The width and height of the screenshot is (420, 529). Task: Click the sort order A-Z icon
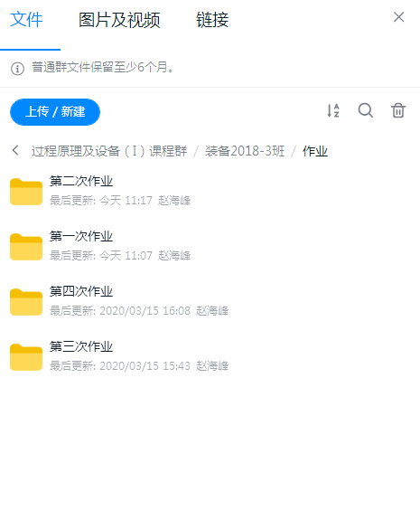333,110
